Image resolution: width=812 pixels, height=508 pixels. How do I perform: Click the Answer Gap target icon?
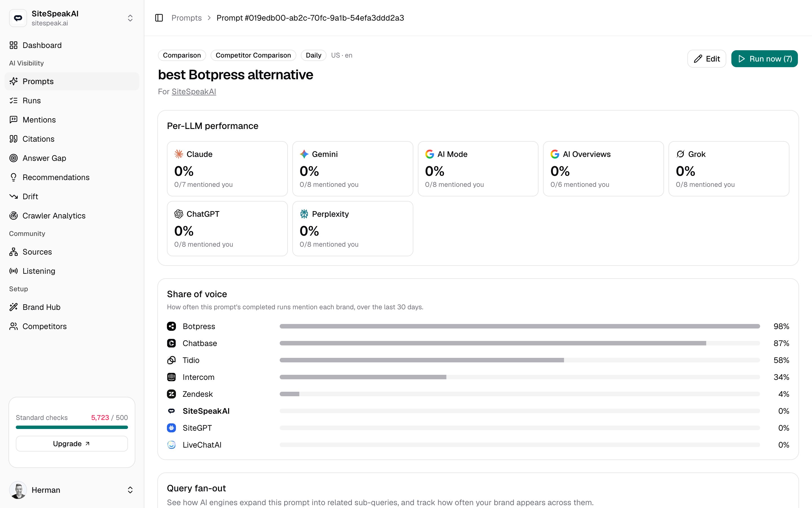(14, 158)
